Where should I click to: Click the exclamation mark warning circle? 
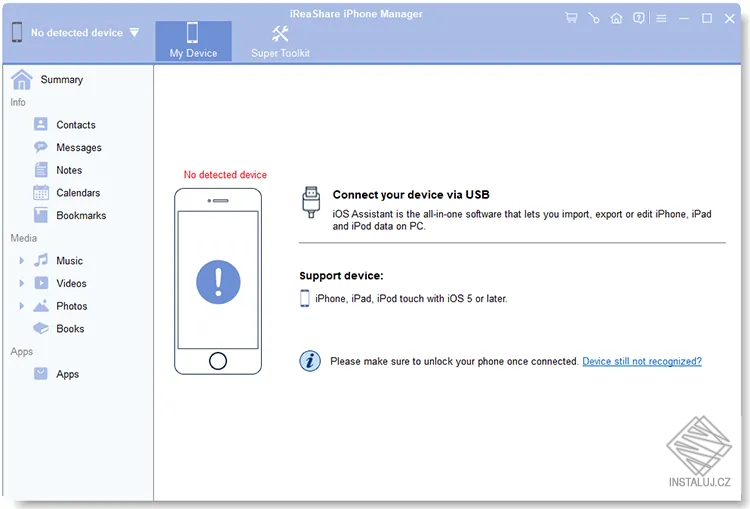pos(218,282)
